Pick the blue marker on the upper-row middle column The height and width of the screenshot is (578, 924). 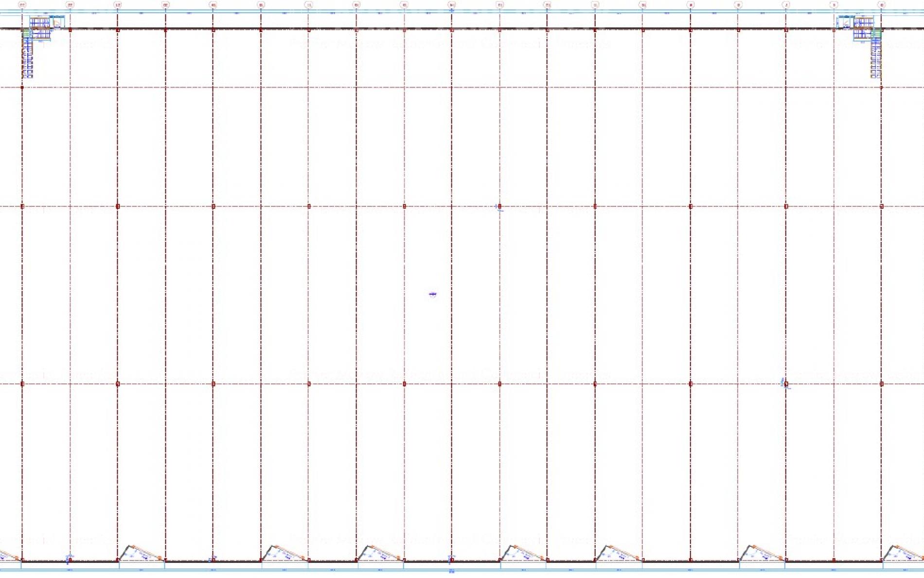pos(499,207)
